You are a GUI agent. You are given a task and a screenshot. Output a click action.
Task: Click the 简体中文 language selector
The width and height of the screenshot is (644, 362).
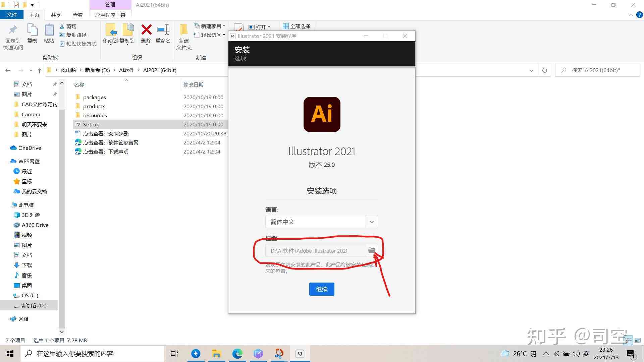pos(322,222)
